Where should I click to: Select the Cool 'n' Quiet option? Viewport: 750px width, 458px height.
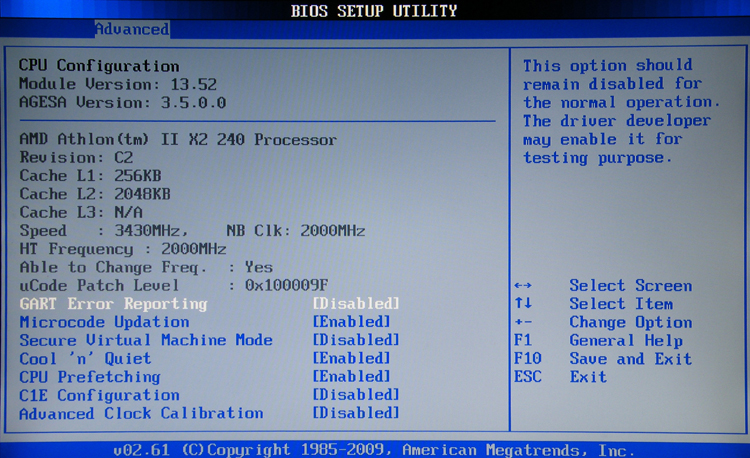pyautogui.click(x=85, y=359)
